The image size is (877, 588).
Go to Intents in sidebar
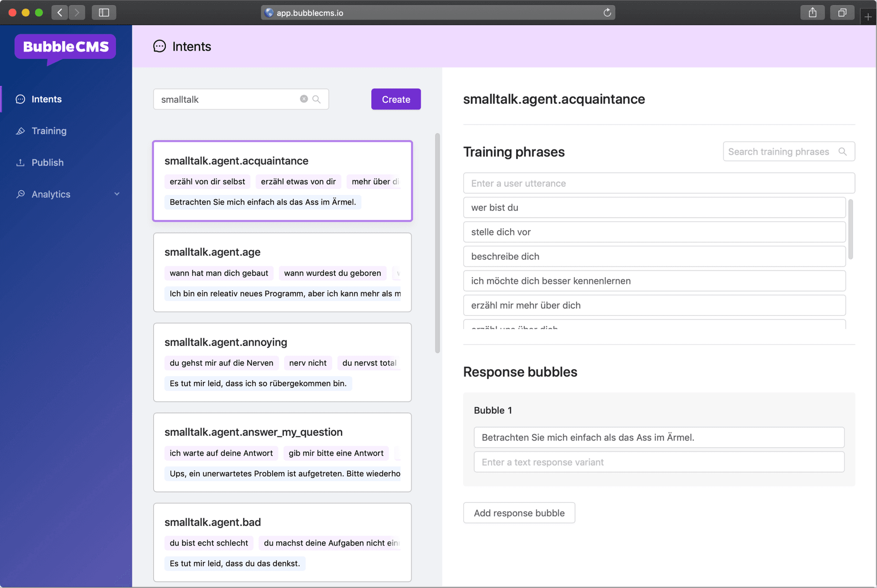click(x=46, y=99)
